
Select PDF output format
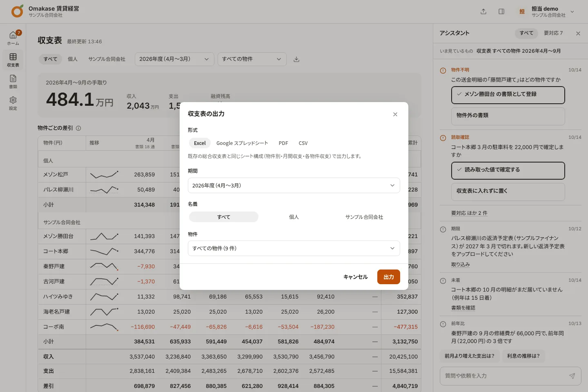pos(283,143)
